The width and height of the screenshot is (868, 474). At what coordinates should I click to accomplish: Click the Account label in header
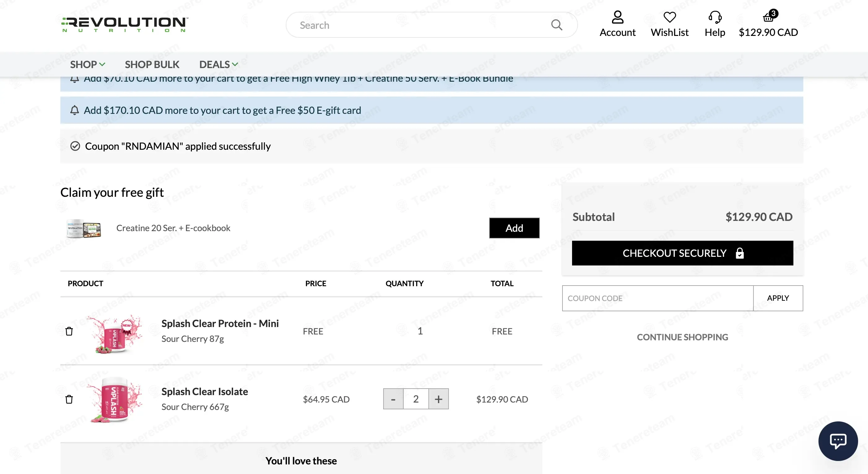pos(617,32)
